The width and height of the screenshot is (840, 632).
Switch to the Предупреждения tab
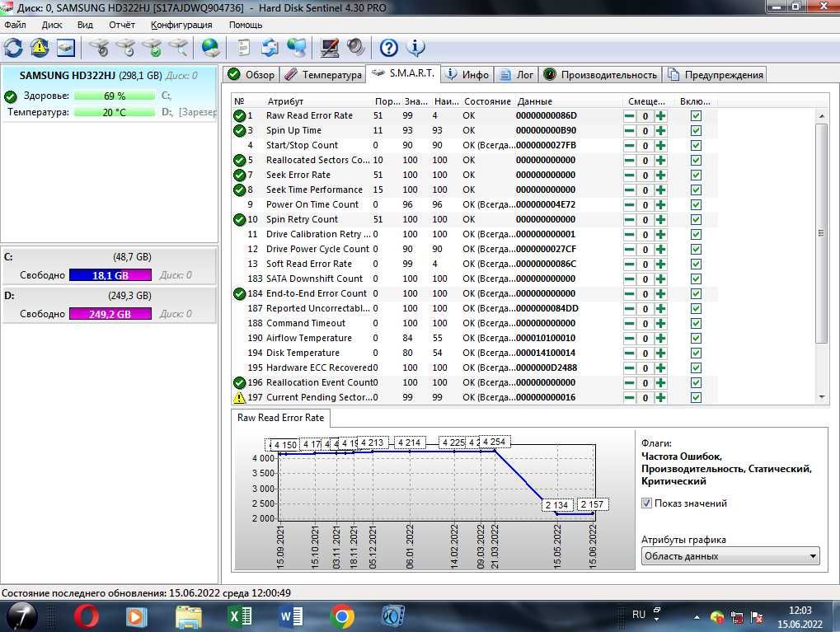(716, 74)
